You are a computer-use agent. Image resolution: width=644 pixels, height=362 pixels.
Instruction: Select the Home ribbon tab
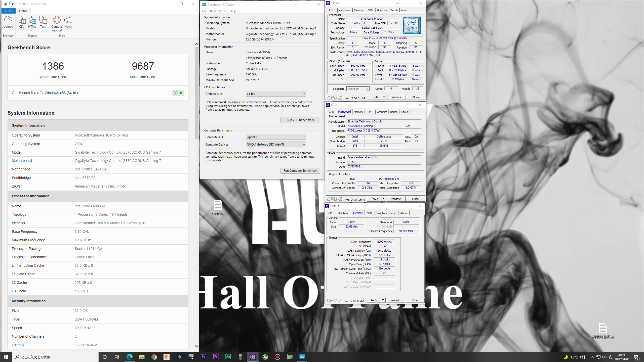point(23,11)
